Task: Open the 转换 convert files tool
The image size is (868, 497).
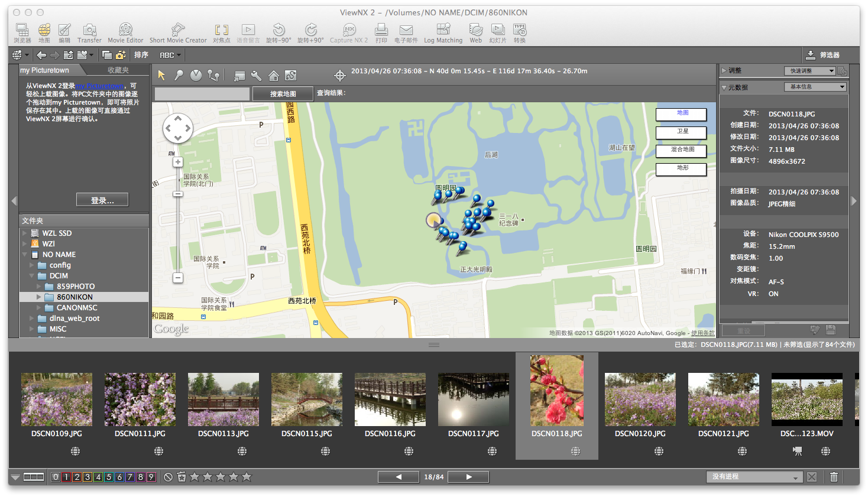Action: click(520, 33)
